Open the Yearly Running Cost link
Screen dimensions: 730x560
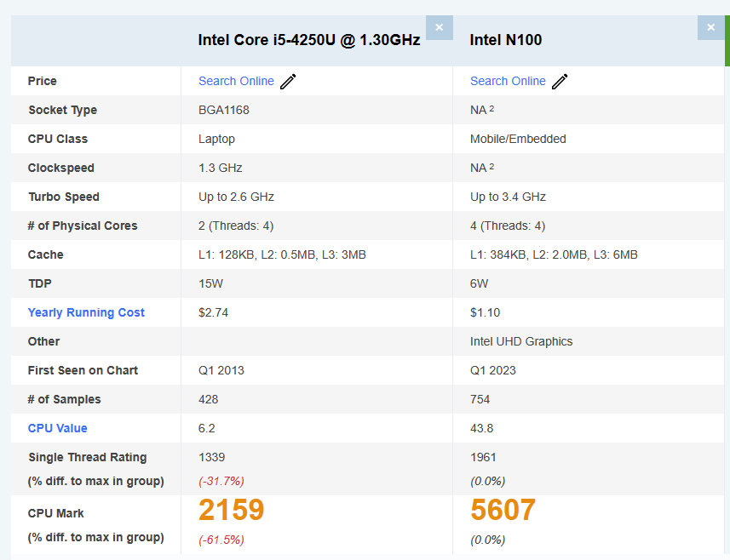[x=86, y=312]
